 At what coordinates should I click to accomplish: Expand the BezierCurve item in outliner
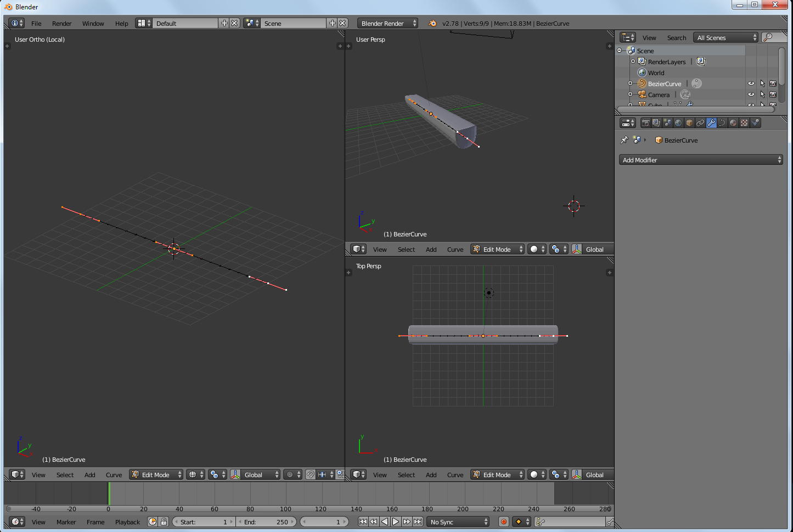click(x=630, y=83)
